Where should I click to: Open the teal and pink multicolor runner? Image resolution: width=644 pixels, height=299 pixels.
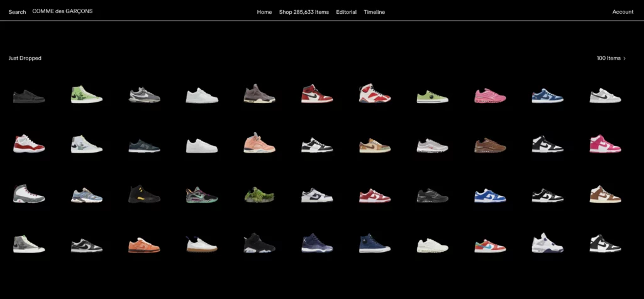[x=201, y=195]
